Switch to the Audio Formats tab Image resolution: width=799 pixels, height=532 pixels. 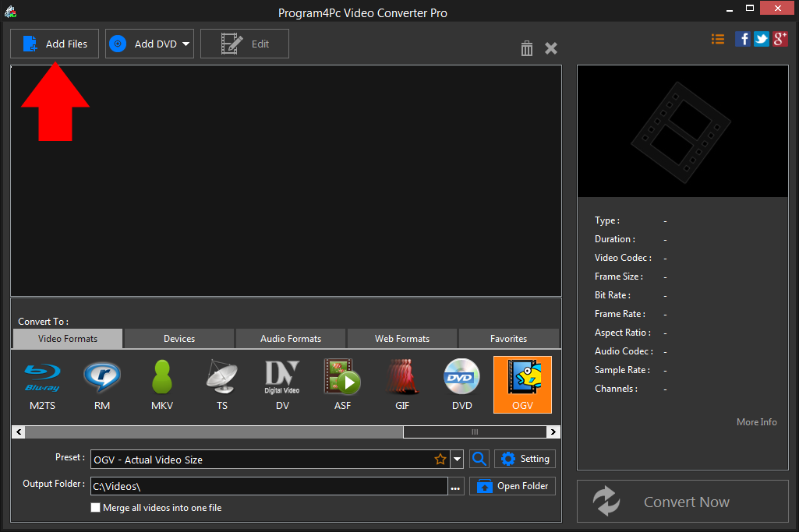coord(290,338)
